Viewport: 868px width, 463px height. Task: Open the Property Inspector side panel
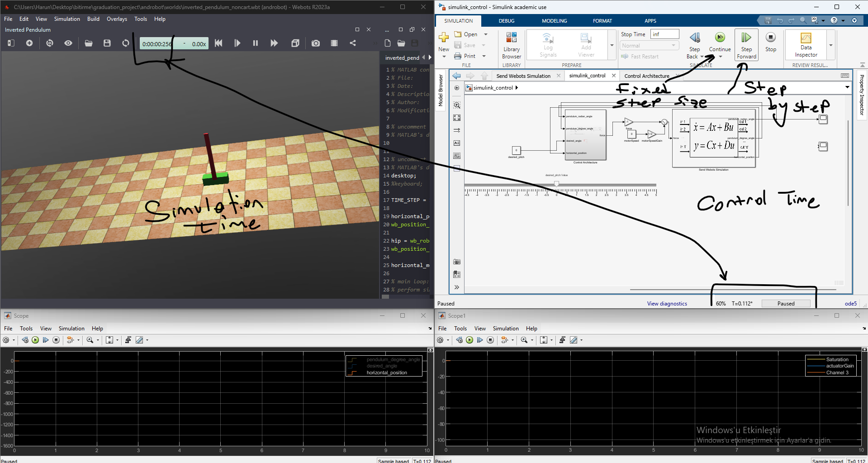862,95
